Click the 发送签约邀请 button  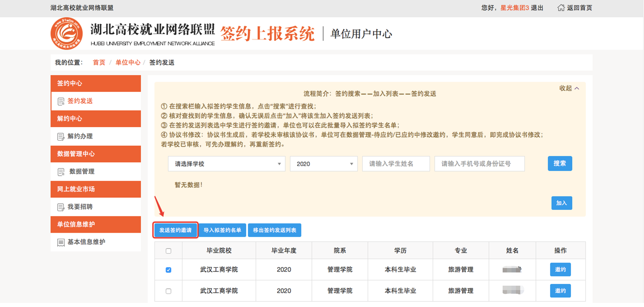click(x=176, y=230)
